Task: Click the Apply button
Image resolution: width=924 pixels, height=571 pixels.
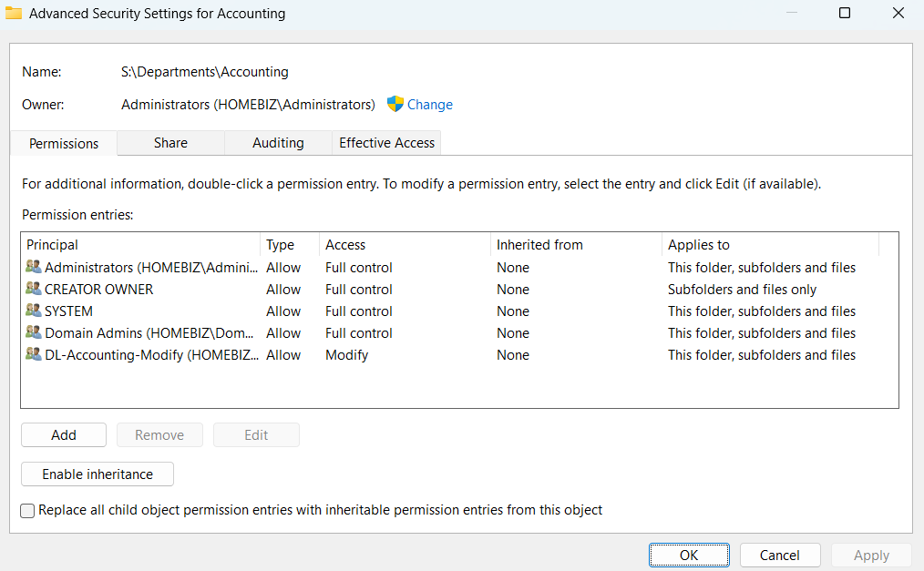Action: point(871,556)
